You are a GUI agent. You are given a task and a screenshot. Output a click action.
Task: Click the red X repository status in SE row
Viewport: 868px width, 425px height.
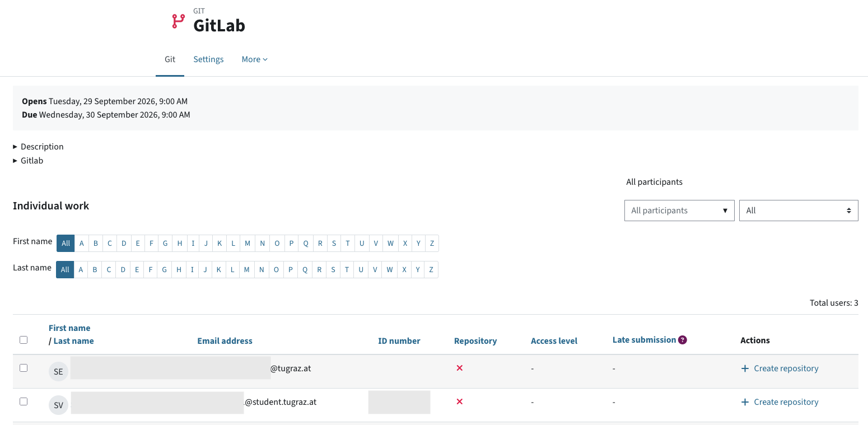(x=460, y=368)
